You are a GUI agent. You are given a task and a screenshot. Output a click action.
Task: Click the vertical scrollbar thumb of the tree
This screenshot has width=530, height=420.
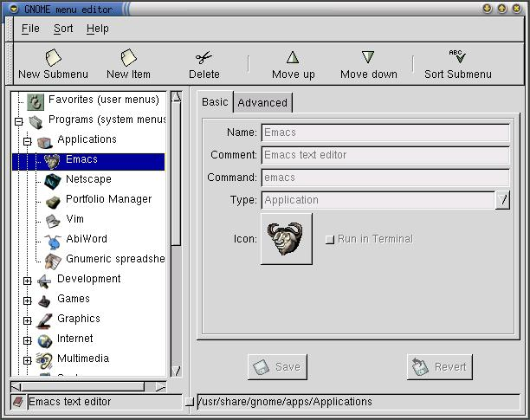point(176,174)
